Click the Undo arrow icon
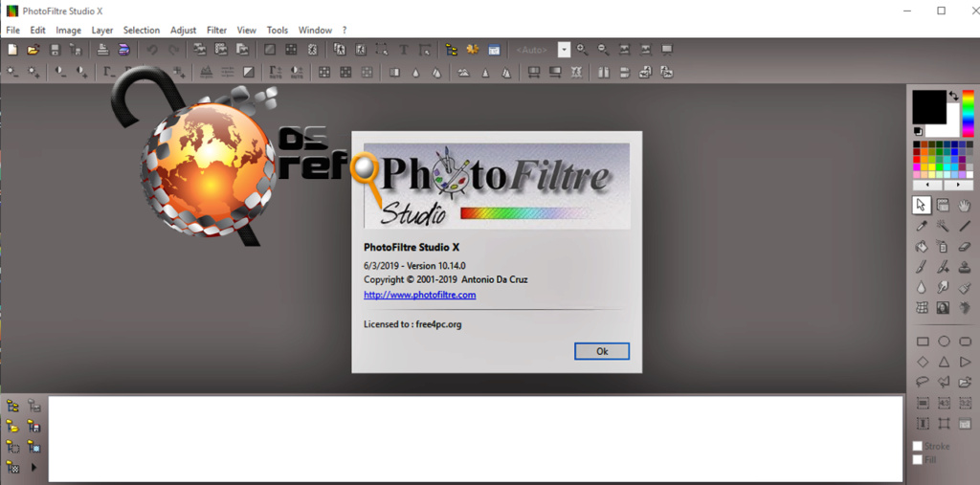The height and width of the screenshot is (485, 980). (x=152, y=50)
